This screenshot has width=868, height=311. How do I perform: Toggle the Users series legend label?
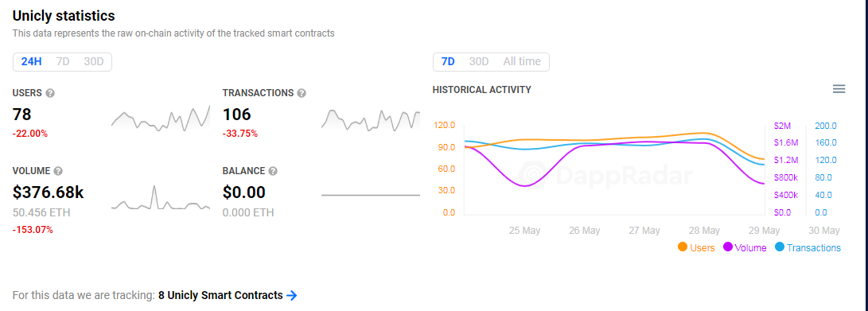coord(702,248)
